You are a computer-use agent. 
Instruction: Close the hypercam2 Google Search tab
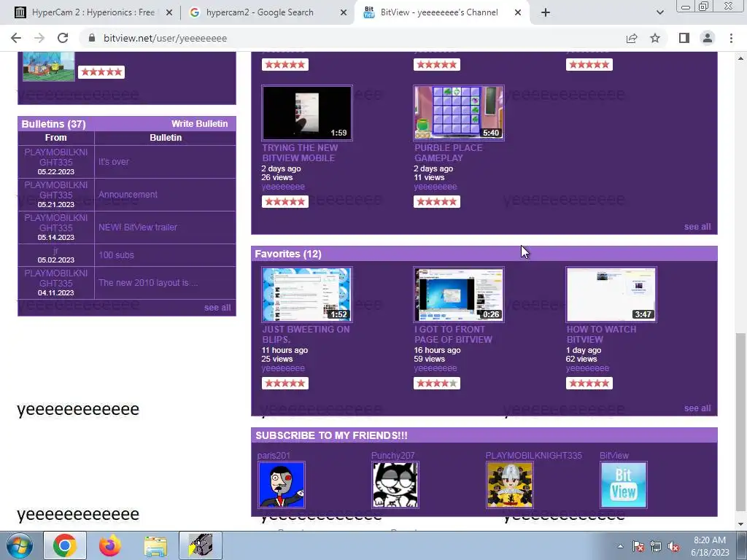tap(344, 12)
